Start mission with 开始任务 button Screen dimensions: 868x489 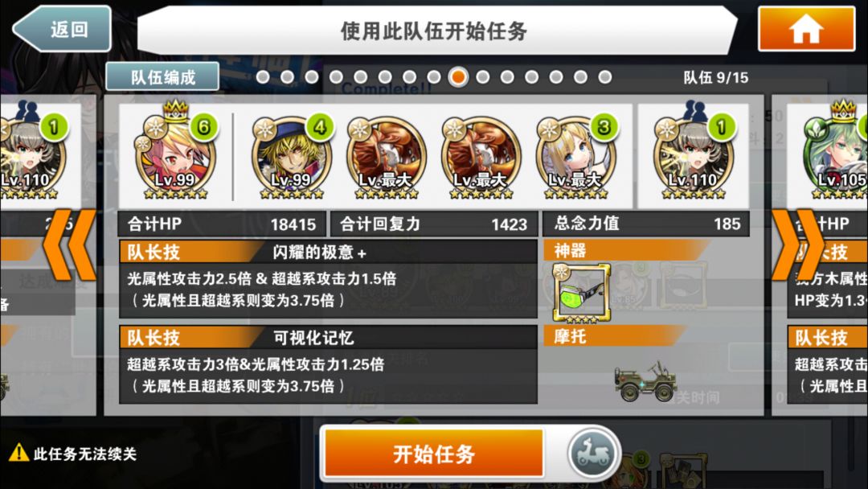pyautogui.click(x=434, y=453)
